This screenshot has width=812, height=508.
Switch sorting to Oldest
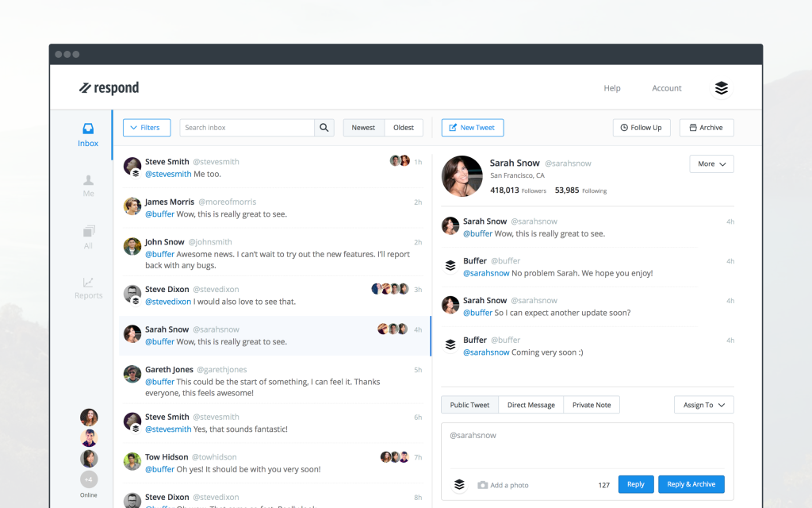(x=404, y=127)
